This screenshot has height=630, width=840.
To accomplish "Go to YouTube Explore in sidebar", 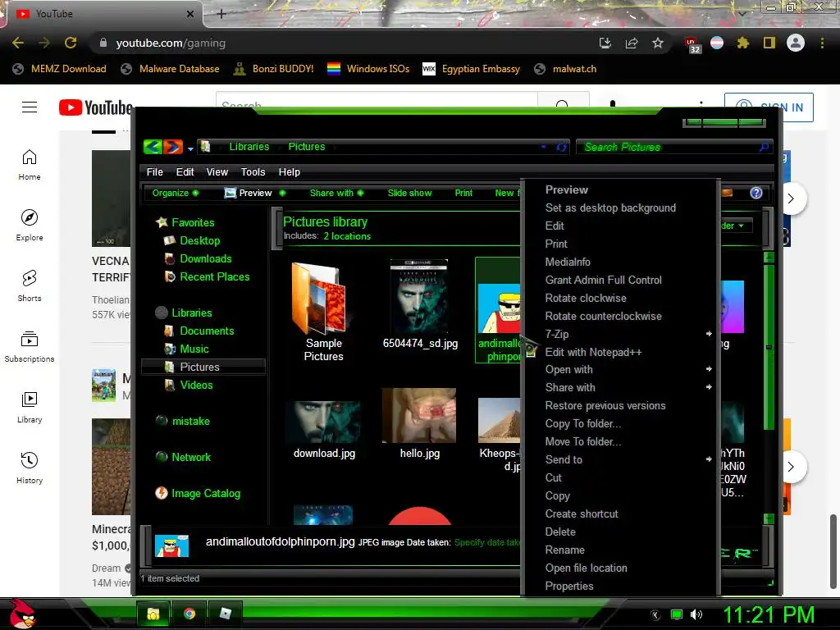I will tap(30, 225).
